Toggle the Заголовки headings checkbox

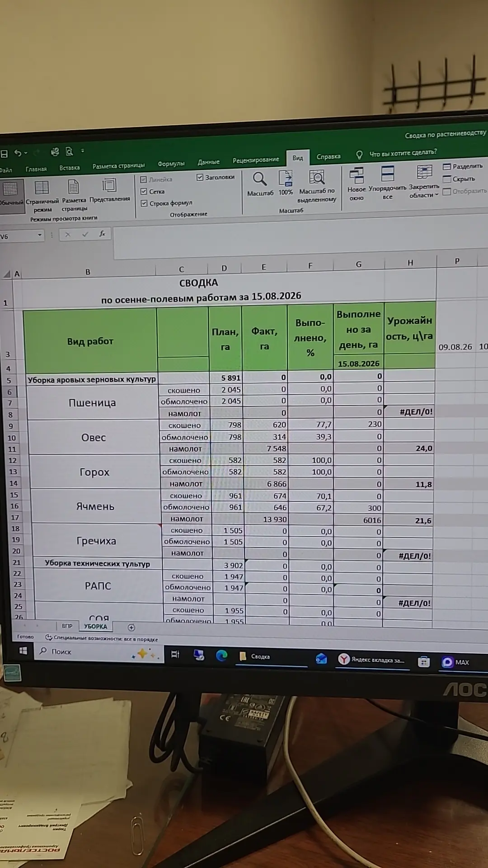[216, 177]
